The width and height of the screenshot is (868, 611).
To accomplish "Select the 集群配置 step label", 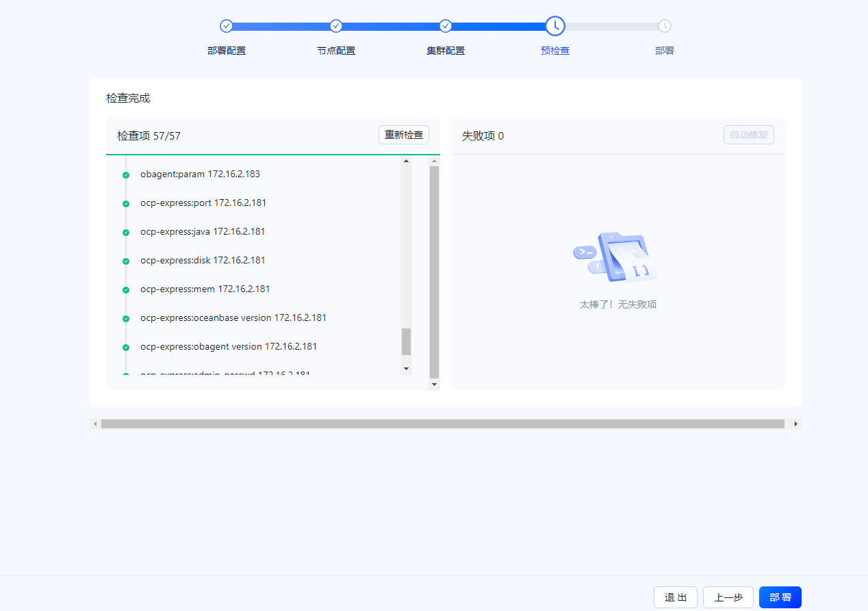I will [x=446, y=51].
